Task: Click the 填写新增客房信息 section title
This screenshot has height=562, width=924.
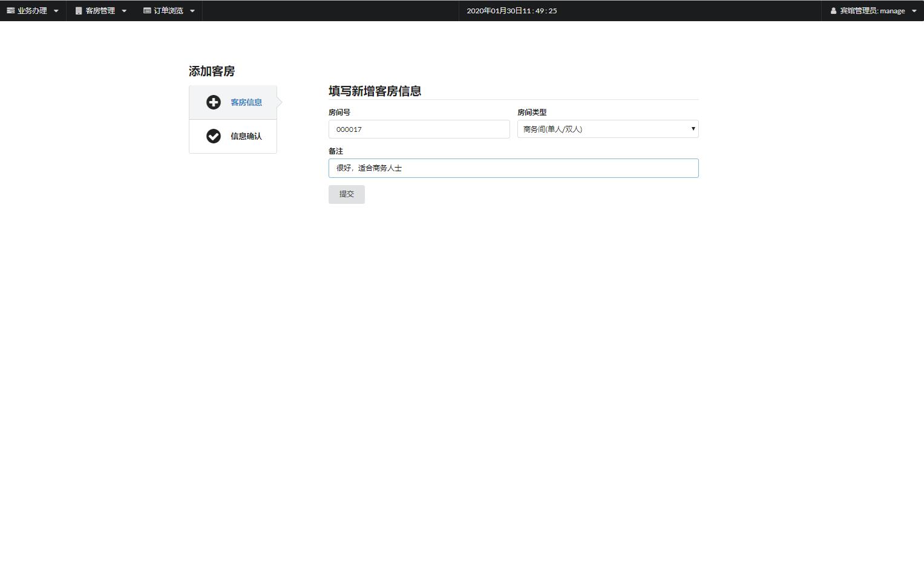Action: (374, 91)
